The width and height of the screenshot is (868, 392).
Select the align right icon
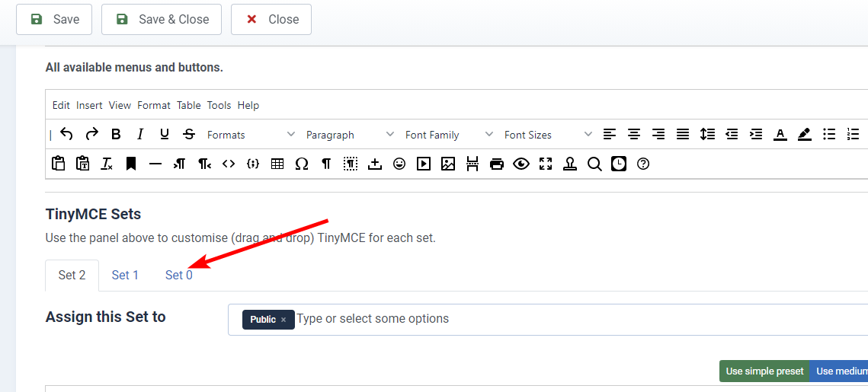(658, 135)
